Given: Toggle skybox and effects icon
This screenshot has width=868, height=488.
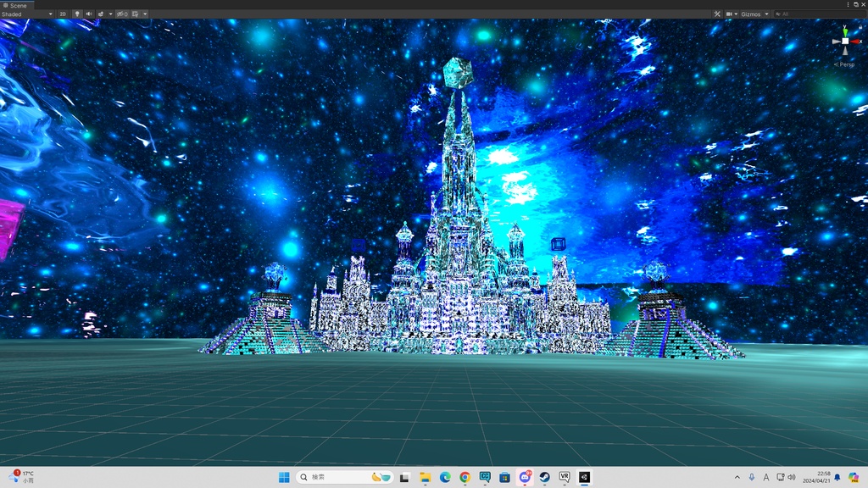Looking at the screenshot, I should 101,14.
